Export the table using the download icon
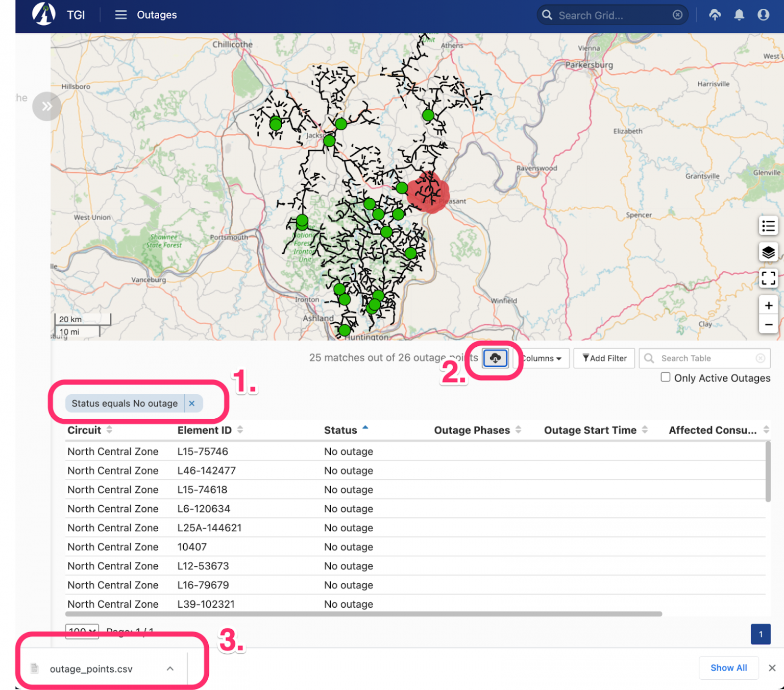This screenshot has height=690, width=784. [x=494, y=358]
